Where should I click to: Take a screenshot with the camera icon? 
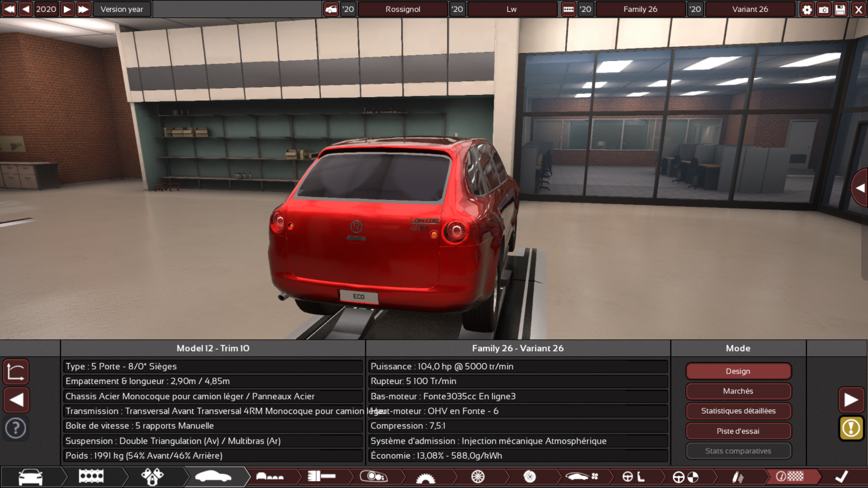[824, 9]
